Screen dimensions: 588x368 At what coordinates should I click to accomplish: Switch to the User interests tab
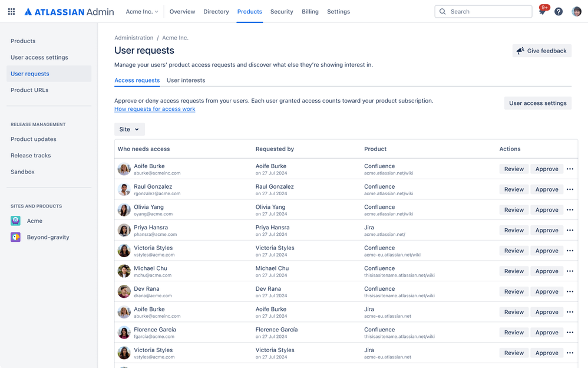186,80
